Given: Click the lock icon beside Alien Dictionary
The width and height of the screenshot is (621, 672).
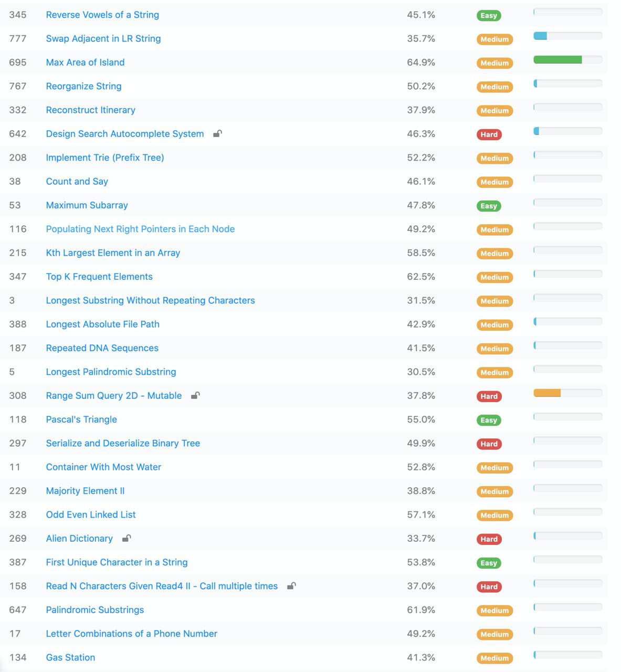Looking at the screenshot, I should pos(127,538).
